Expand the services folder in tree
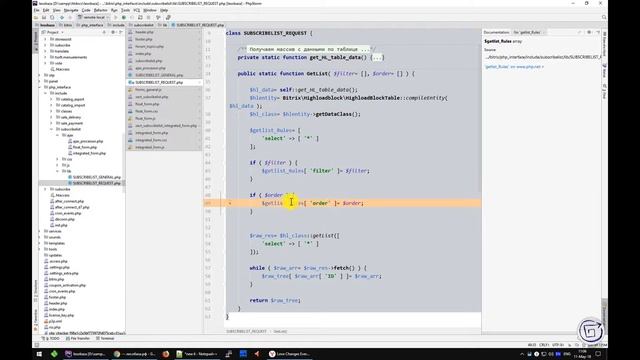The width and height of the screenshot is (640, 360). (40, 231)
